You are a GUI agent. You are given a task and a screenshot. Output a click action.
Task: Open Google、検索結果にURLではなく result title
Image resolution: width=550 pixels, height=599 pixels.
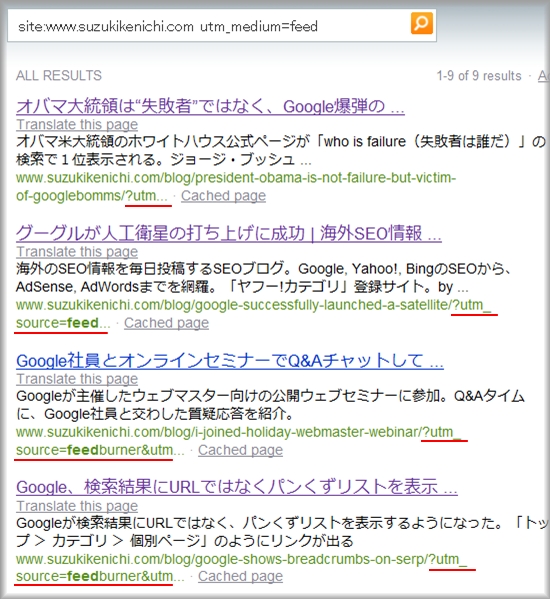(237, 487)
